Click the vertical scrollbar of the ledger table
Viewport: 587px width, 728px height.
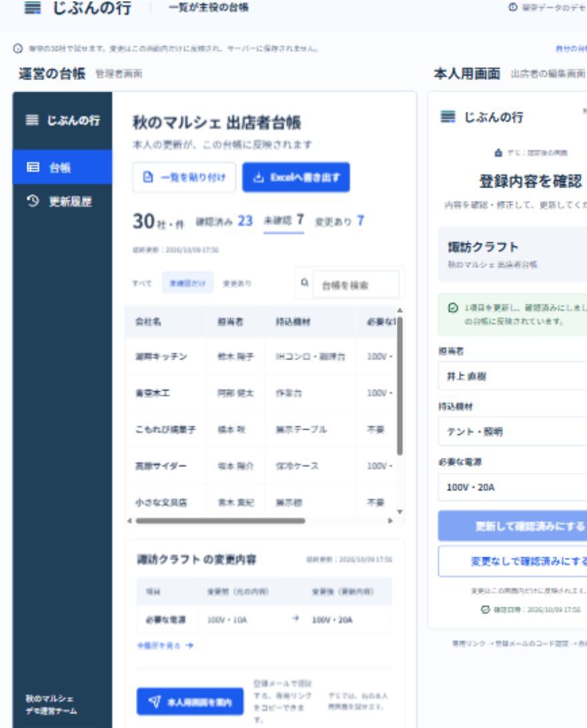click(400, 386)
